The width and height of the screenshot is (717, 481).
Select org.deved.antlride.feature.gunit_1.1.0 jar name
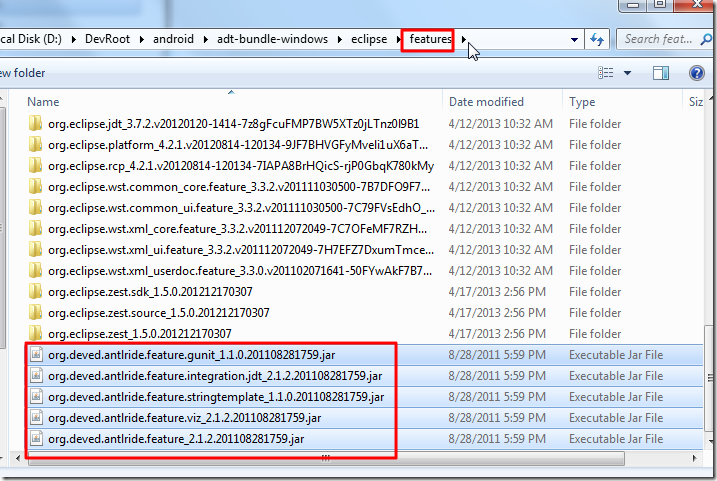192,355
